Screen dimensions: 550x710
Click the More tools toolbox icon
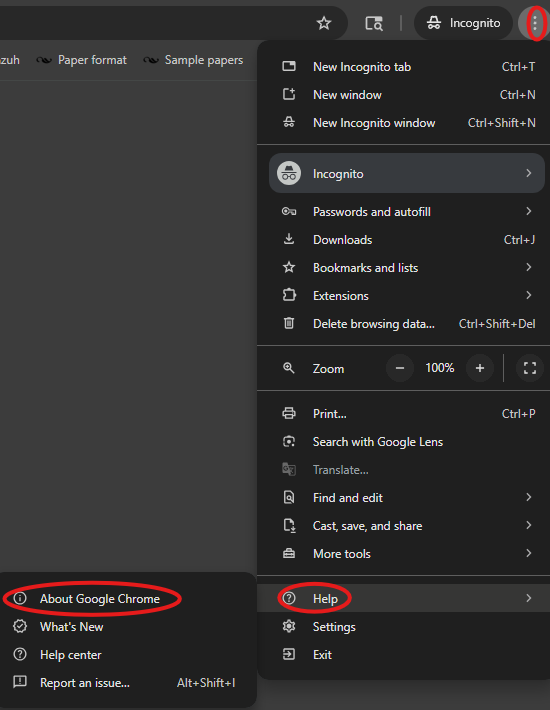click(x=289, y=553)
